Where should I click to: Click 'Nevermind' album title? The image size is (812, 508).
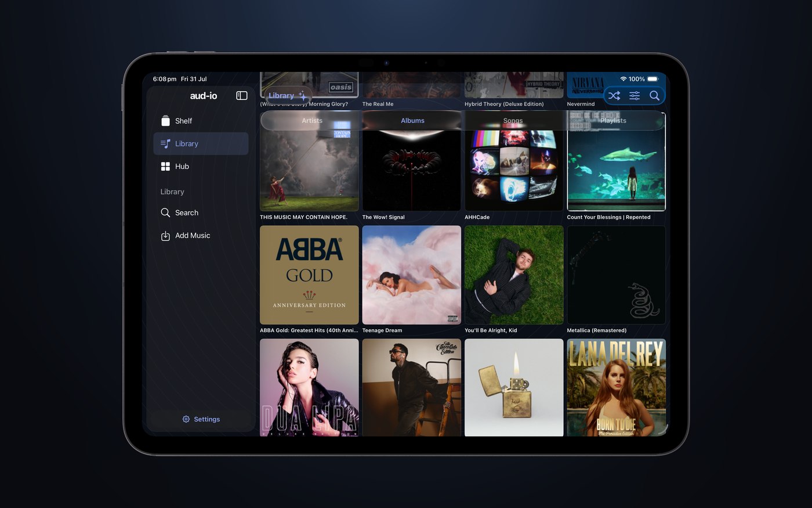pyautogui.click(x=581, y=105)
